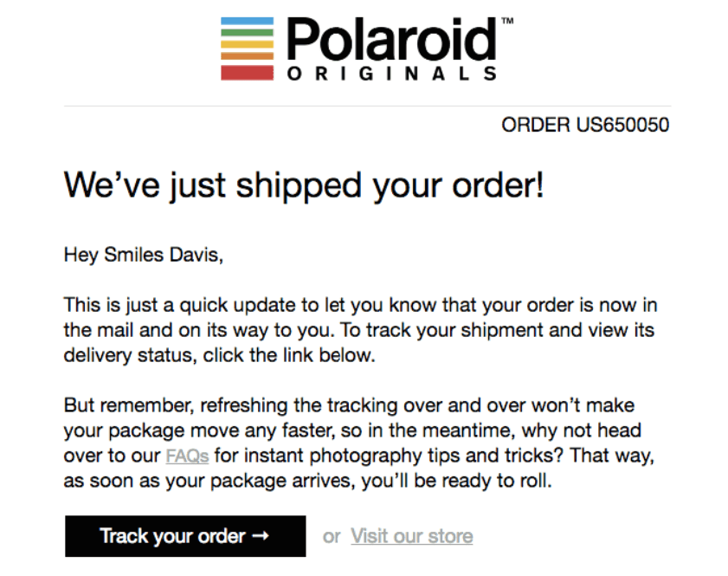Click the Polaroid rainbow stripes logo
Viewport: 728px width, 576px height.
coord(248,49)
